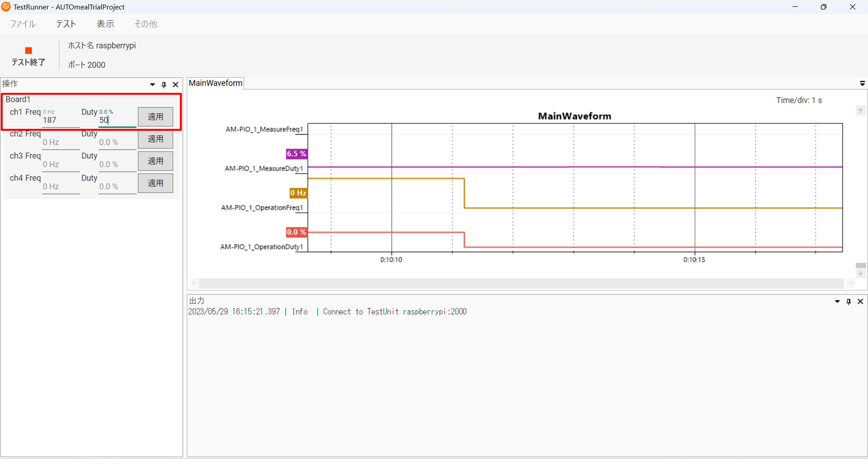Open the 出力 panel options dropdown arrow
The width and height of the screenshot is (868, 459).
[x=837, y=302]
